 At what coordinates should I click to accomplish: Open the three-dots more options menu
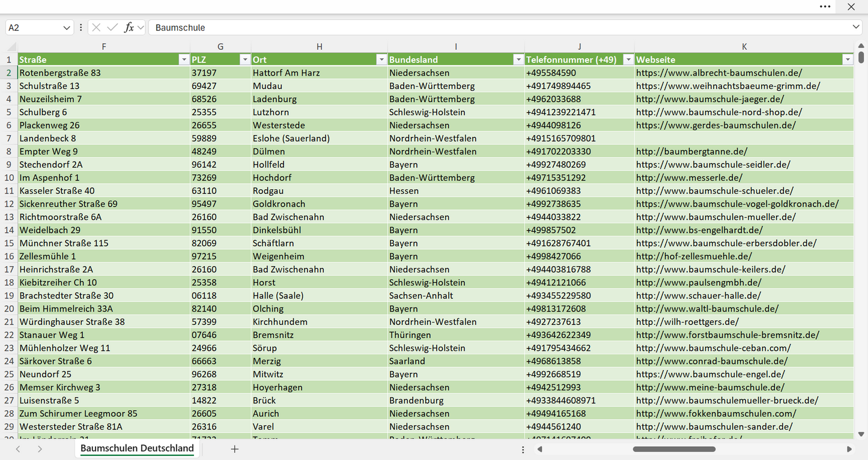click(825, 7)
